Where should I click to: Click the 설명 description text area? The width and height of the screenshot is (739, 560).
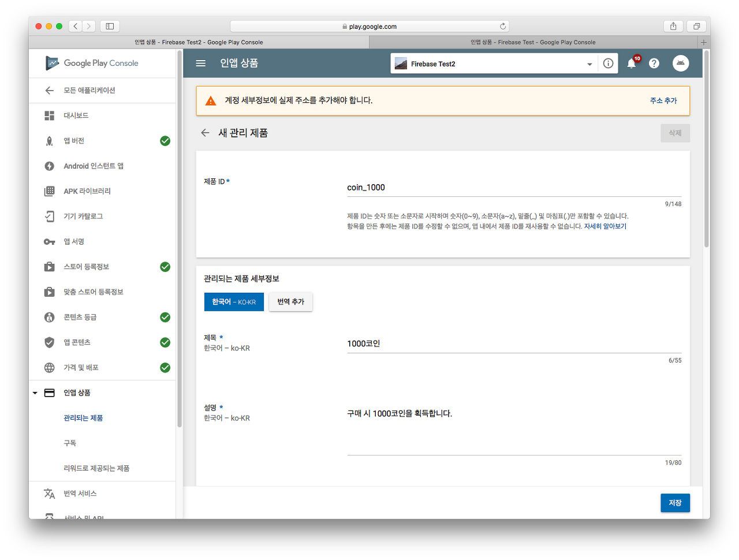tap(514, 430)
